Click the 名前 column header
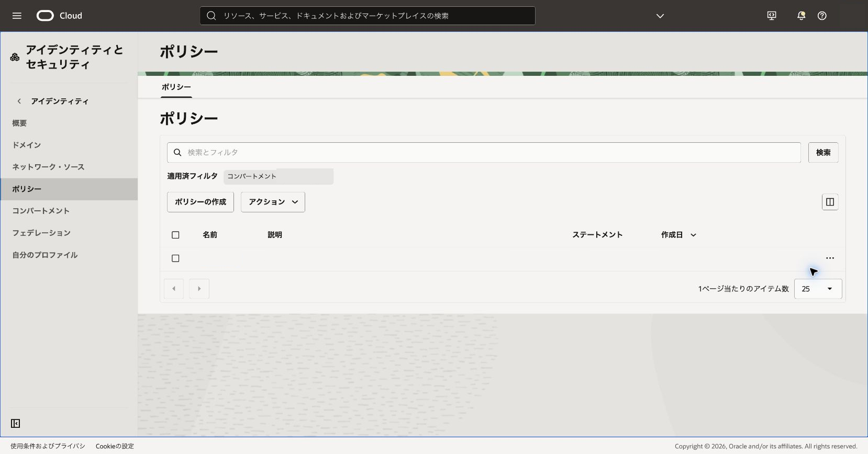This screenshot has width=868, height=454. click(210, 235)
